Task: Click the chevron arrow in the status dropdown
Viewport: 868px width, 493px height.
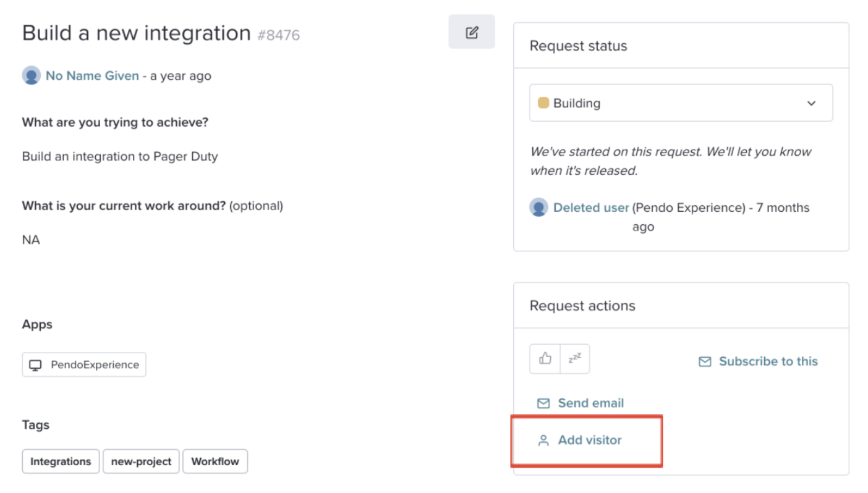Action: (812, 103)
